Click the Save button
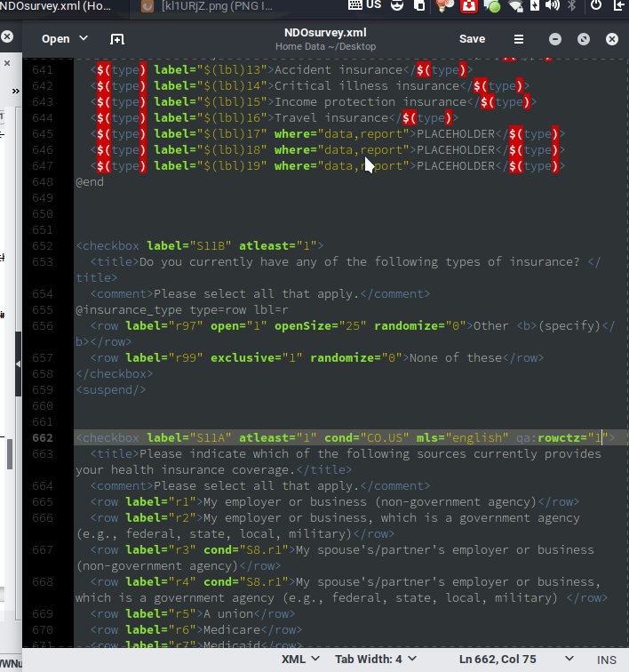The image size is (629, 672). click(472, 39)
